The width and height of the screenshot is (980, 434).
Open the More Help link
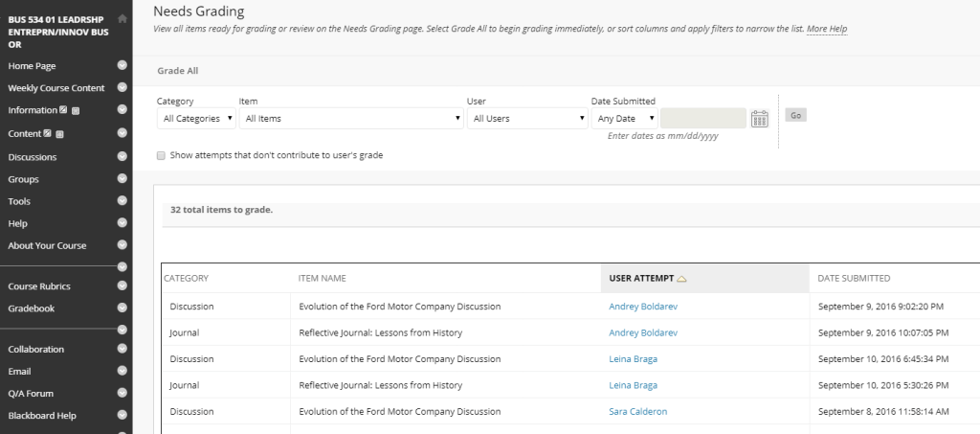pos(826,30)
